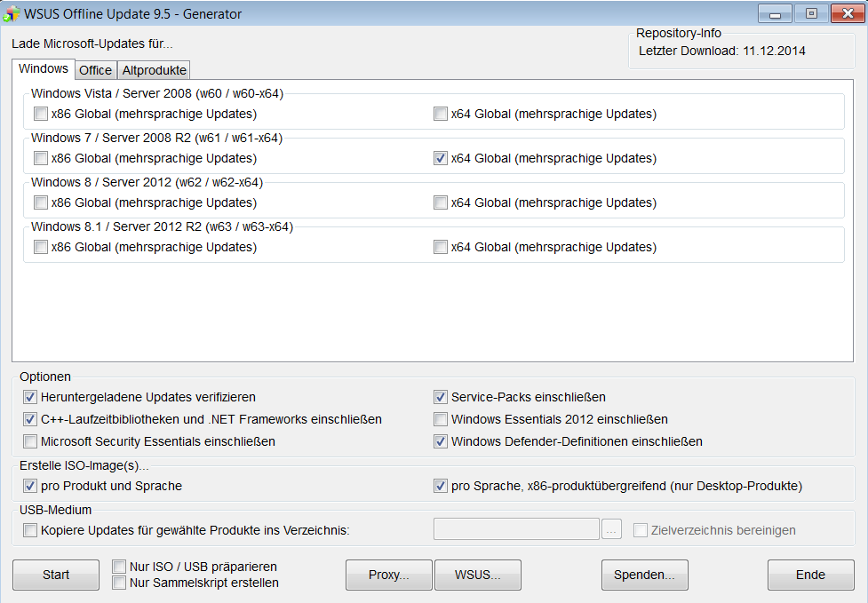This screenshot has height=603, width=868.
Task: Enable Windows Vista x86 Global updates
Action: pos(41,114)
